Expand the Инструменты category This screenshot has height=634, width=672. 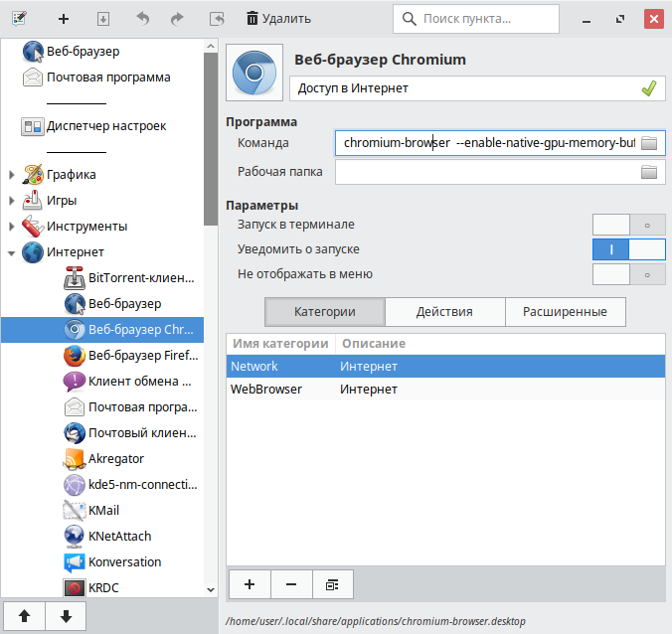click(x=12, y=227)
